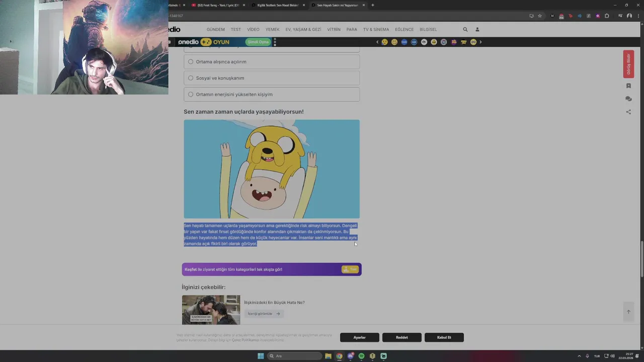Close the Fırat Tanış YouTube tab
Image resolution: width=644 pixels, height=362 pixels.
coord(244,5)
